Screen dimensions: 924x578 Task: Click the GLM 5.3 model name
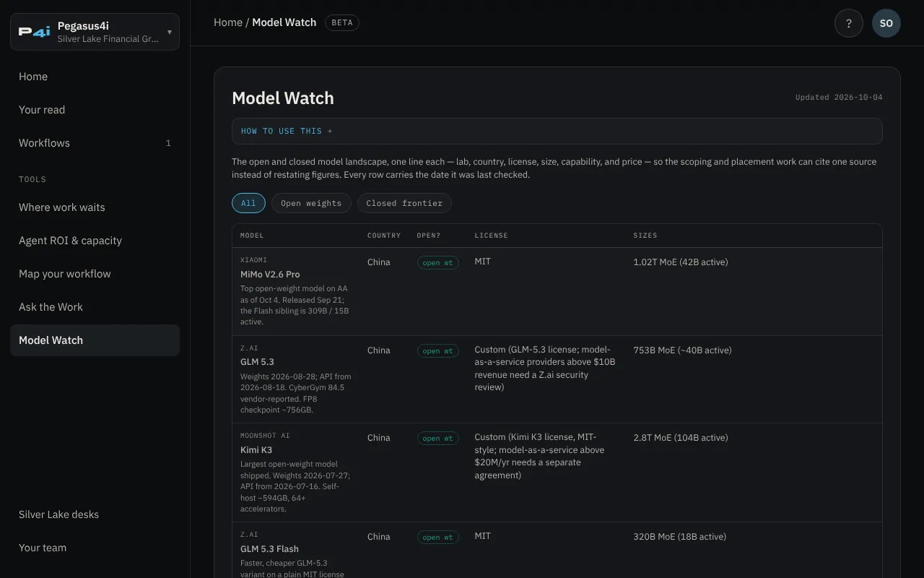257,362
